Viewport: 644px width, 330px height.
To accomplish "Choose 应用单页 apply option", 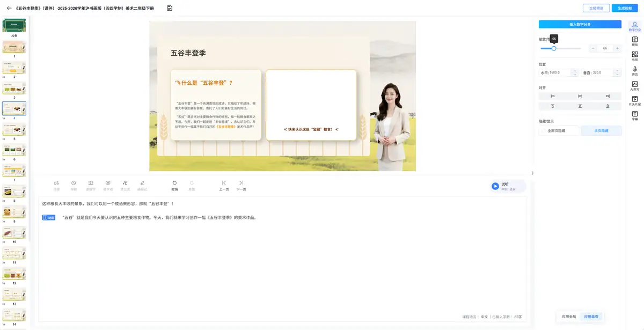I will pos(591,317).
